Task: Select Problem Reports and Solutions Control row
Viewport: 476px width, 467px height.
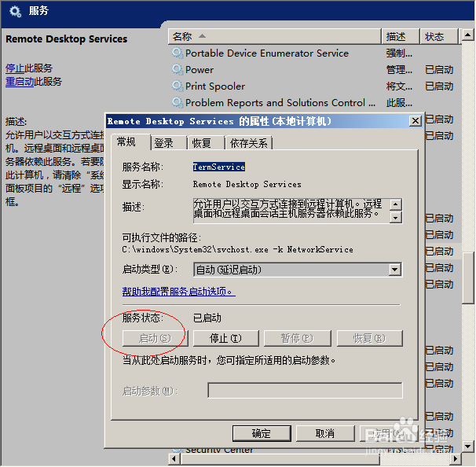Action: tap(314, 102)
